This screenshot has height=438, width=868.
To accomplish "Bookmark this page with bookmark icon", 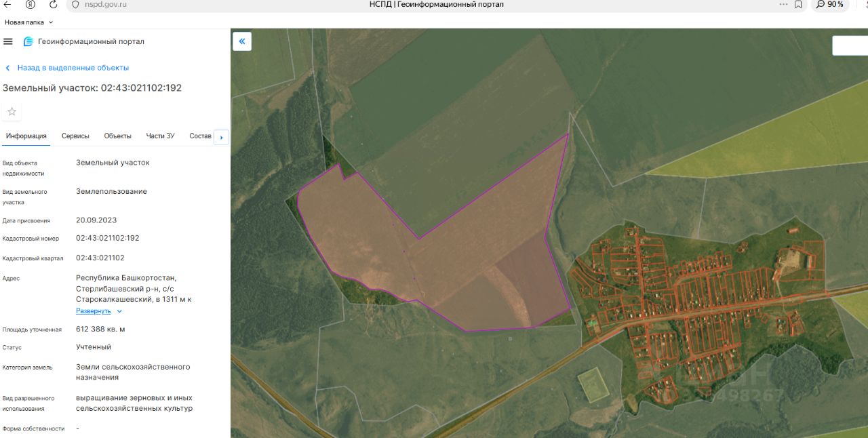I will 799,4.
